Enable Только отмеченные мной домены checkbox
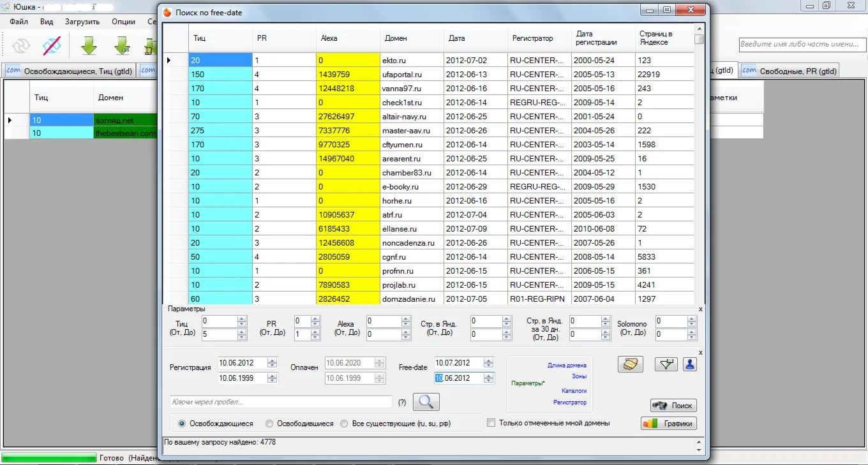The height and width of the screenshot is (465, 868). 491,423
